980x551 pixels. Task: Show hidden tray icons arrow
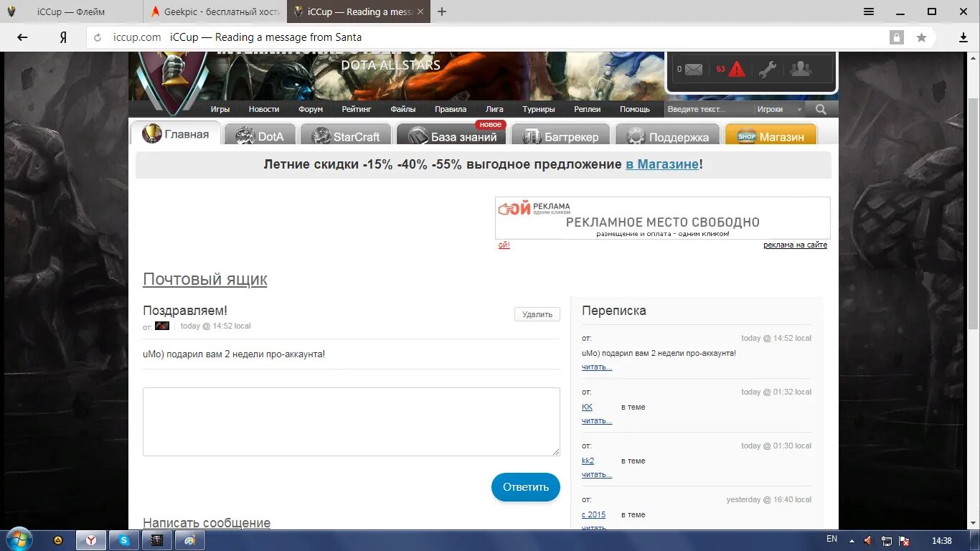(852, 541)
